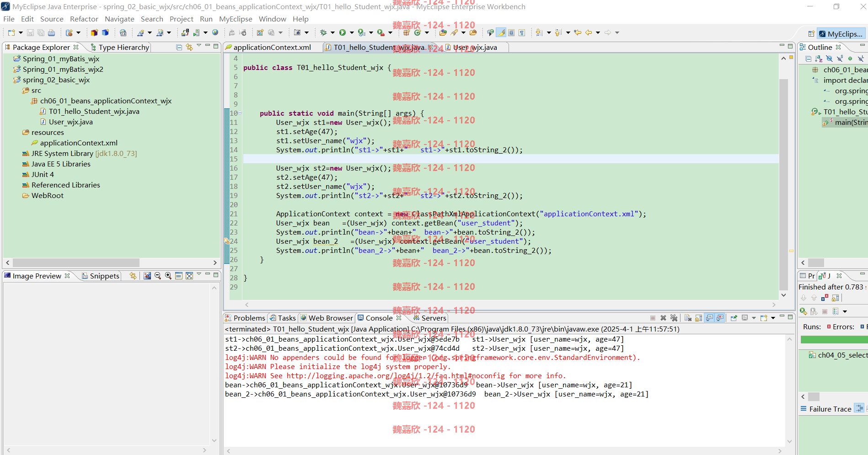Toggle Show Failures Only in JUnit
868x455 pixels.
(x=824, y=298)
